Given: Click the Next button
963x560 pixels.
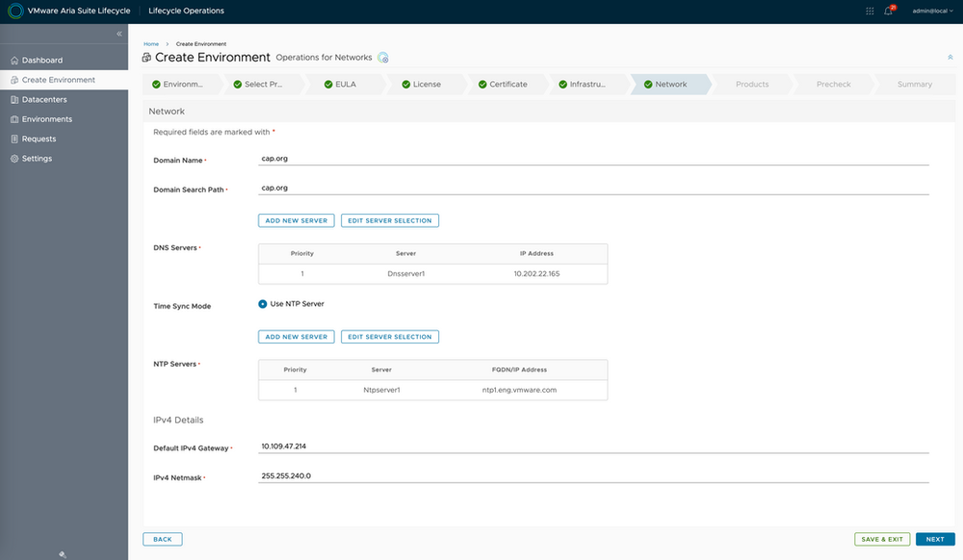Looking at the screenshot, I should 935,539.
